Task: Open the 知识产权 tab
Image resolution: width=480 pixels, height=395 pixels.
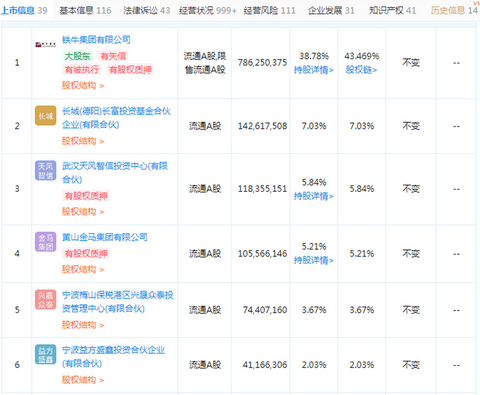Action: 392,10
